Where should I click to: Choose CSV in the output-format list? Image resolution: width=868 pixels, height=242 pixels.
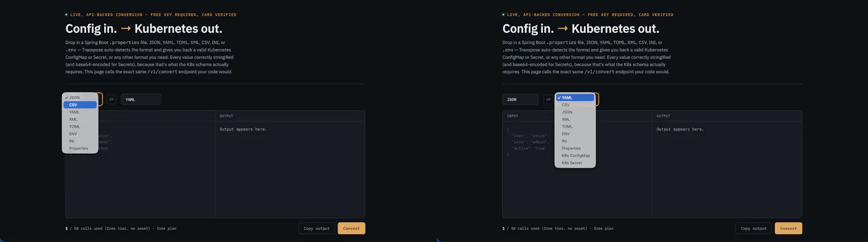[x=575, y=105]
